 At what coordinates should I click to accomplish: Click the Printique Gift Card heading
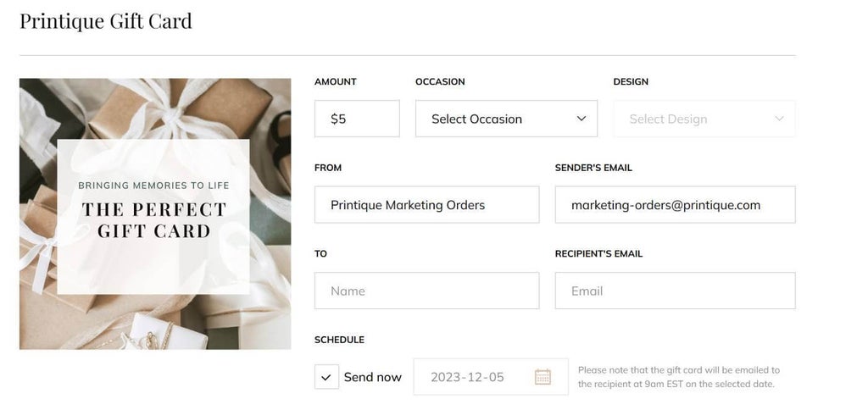point(106,20)
